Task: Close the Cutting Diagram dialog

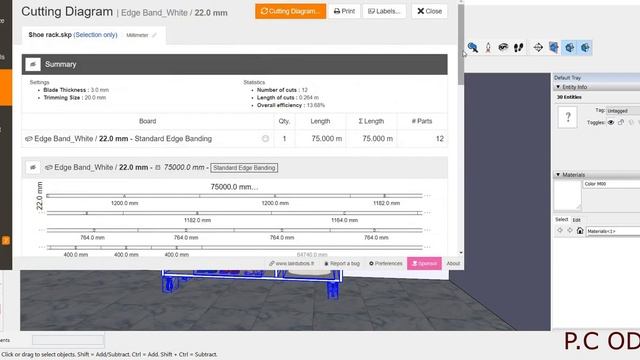Action: point(429,11)
